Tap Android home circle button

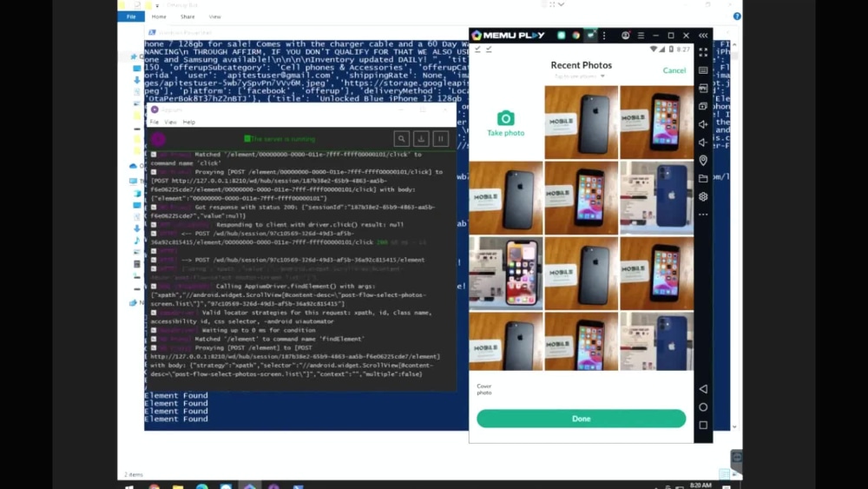pos(703,407)
